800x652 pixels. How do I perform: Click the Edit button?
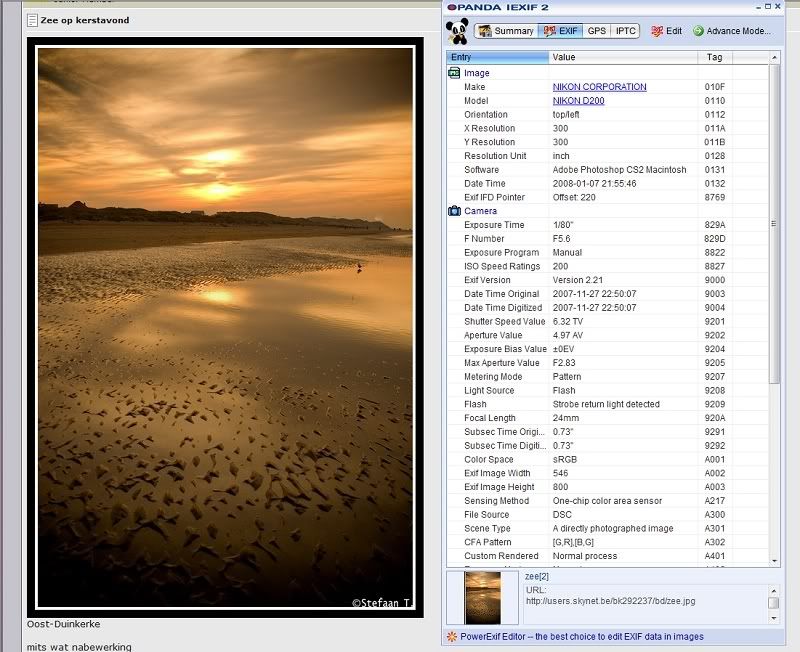pyautogui.click(x=666, y=31)
